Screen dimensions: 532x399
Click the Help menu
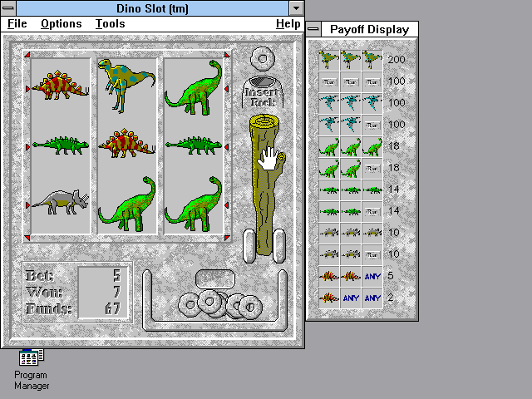pyautogui.click(x=288, y=23)
